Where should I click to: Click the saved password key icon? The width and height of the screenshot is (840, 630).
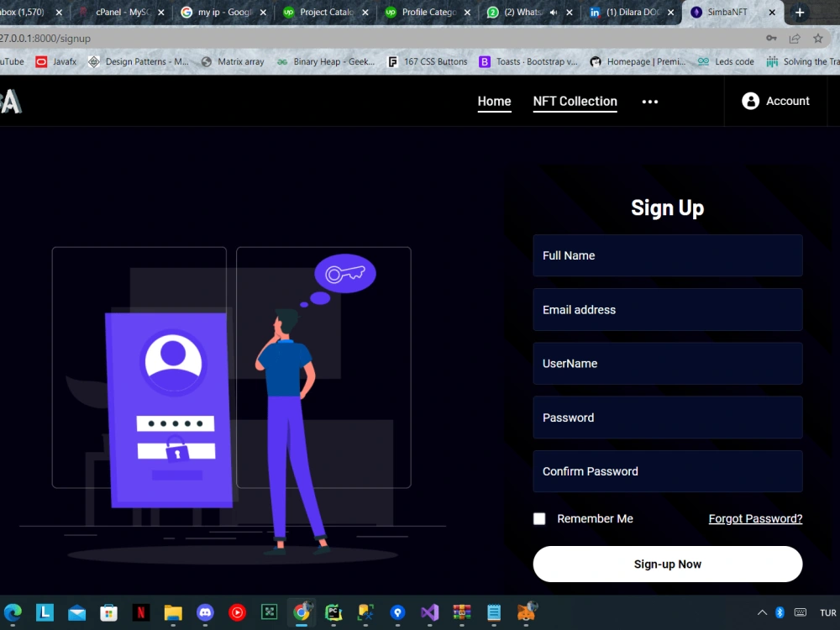pyautogui.click(x=771, y=38)
